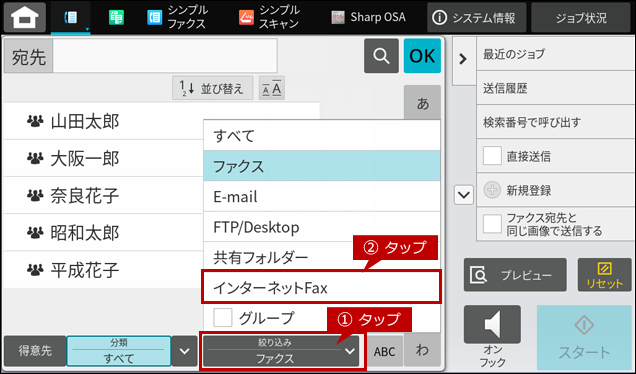
Task: Launch Sharp OSA
Action: tap(368, 17)
